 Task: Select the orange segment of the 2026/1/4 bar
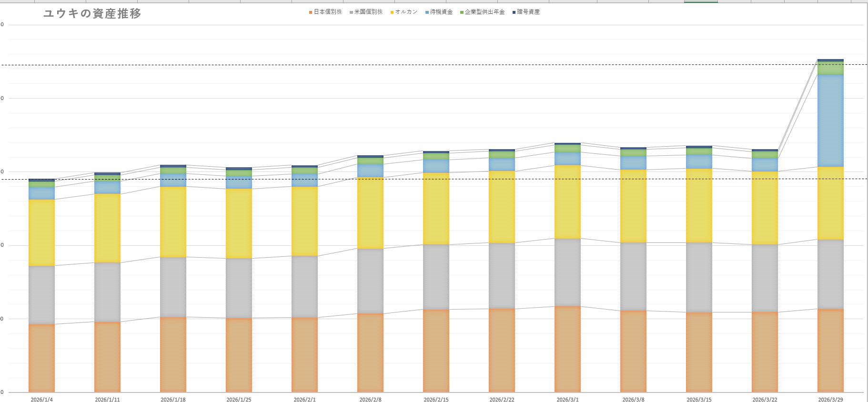41,358
